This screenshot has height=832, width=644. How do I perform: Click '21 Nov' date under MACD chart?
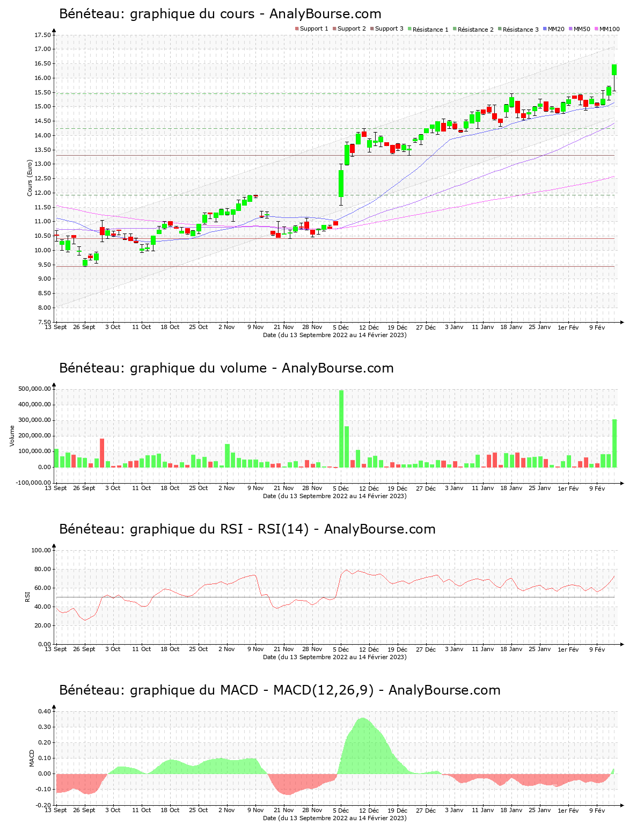pos(284,810)
